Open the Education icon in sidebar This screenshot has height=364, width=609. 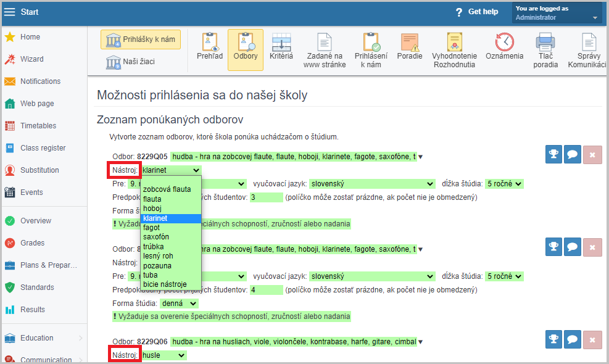[x=10, y=338]
